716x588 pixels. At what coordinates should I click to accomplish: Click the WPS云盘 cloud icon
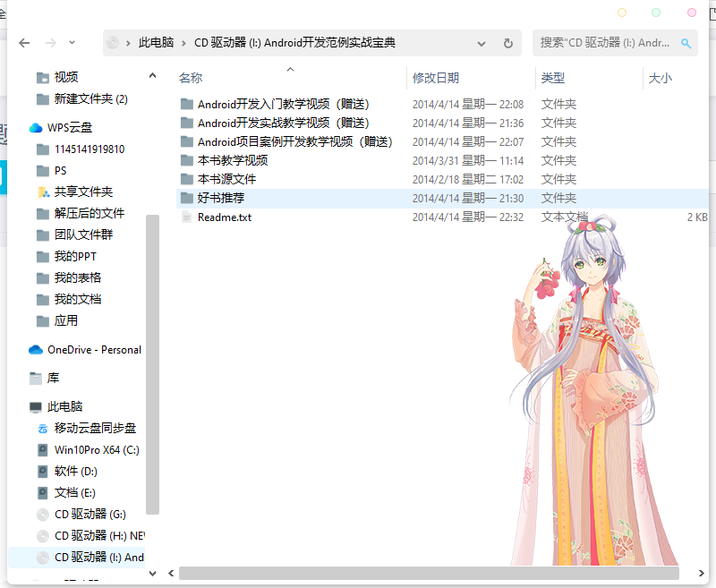[36, 128]
